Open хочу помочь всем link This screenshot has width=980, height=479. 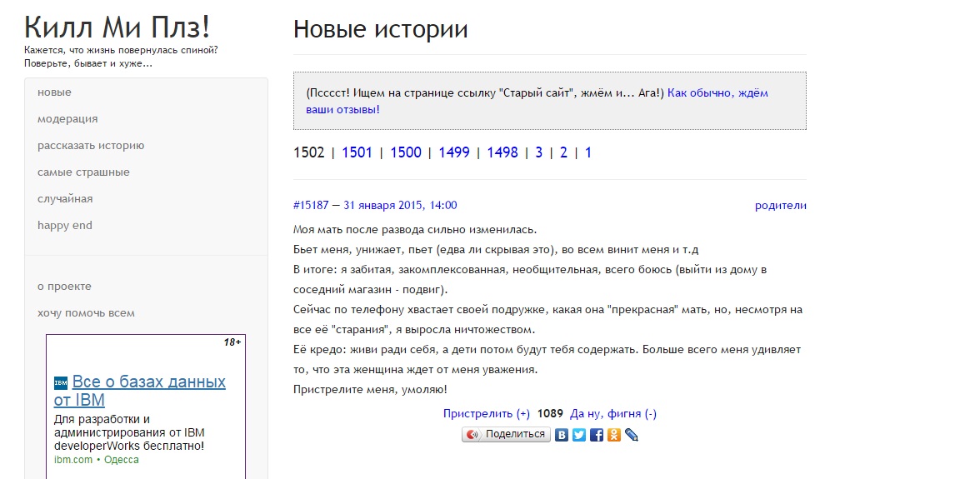[x=87, y=313]
